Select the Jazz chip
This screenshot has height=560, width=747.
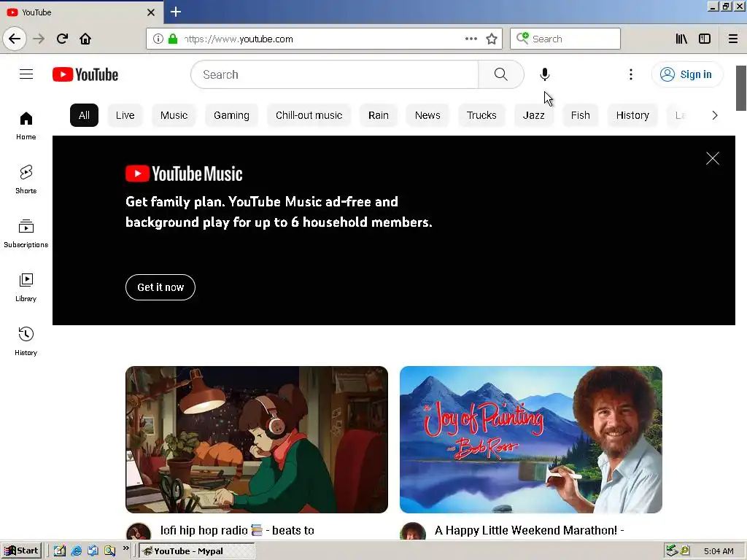(x=533, y=115)
